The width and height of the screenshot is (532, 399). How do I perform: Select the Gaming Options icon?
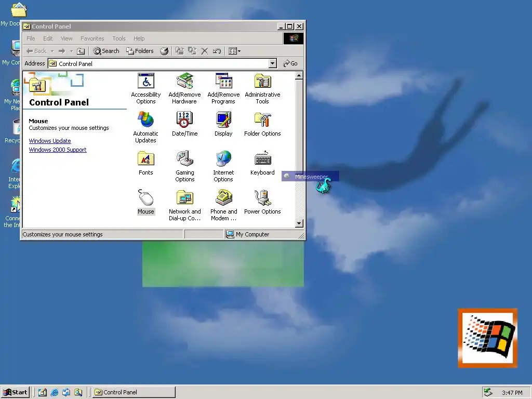click(184, 166)
